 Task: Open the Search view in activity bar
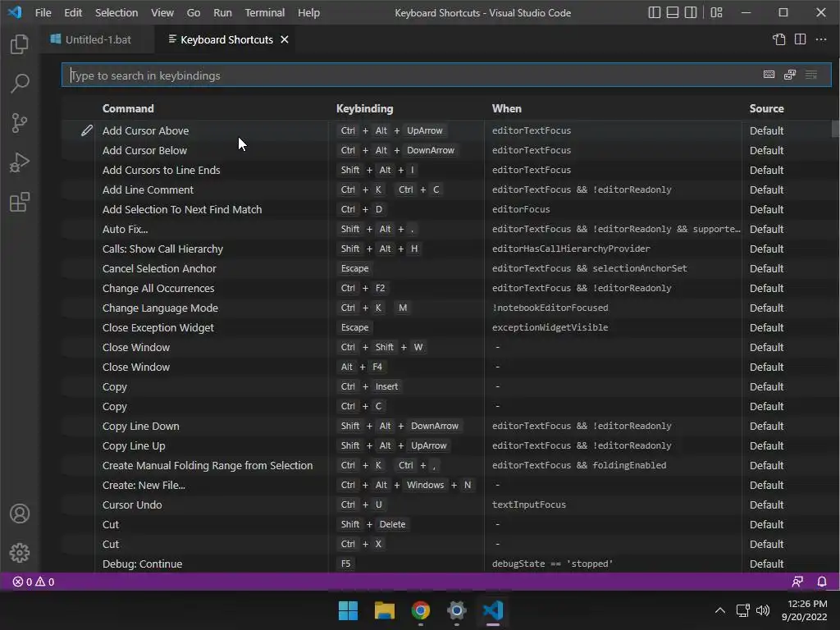click(20, 84)
